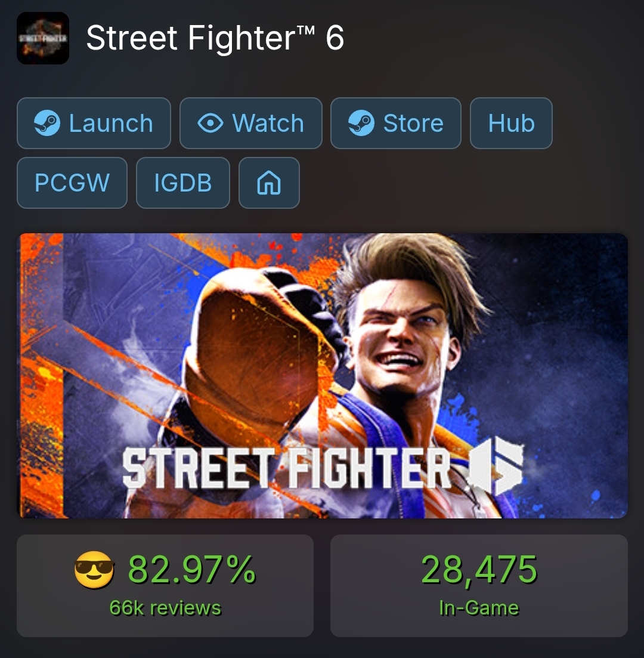
Task: Click the Street Fighter 6 banner image
Action: 322,376
